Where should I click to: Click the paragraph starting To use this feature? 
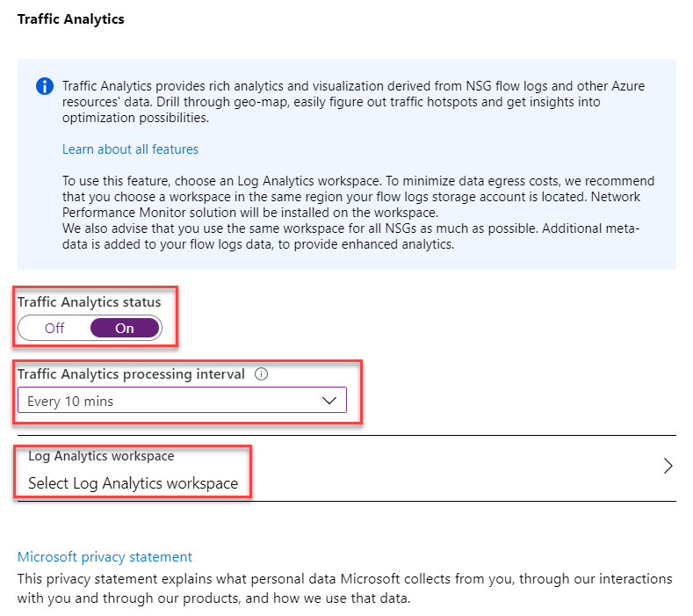click(x=358, y=197)
